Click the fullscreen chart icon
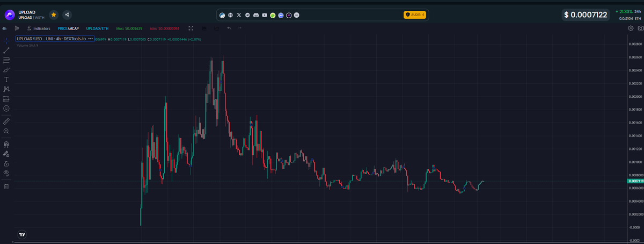Image resolution: width=644 pixels, height=244 pixels. pyautogui.click(x=191, y=28)
